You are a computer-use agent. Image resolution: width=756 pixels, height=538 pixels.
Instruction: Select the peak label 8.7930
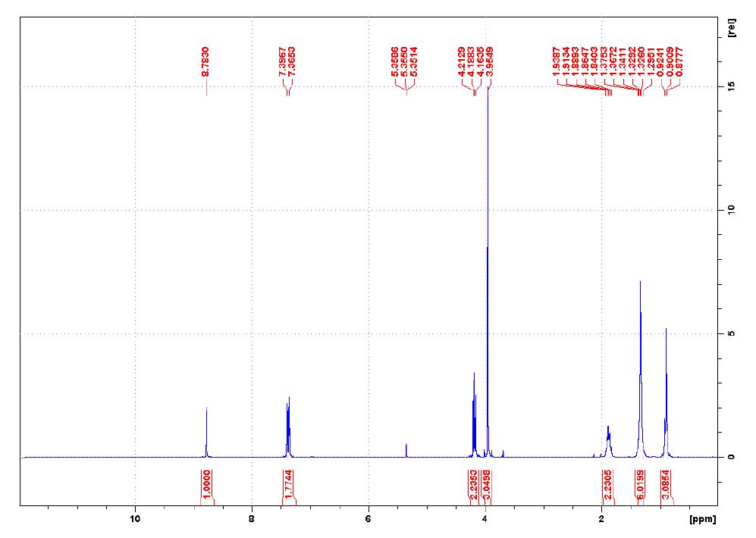[205, 61]
